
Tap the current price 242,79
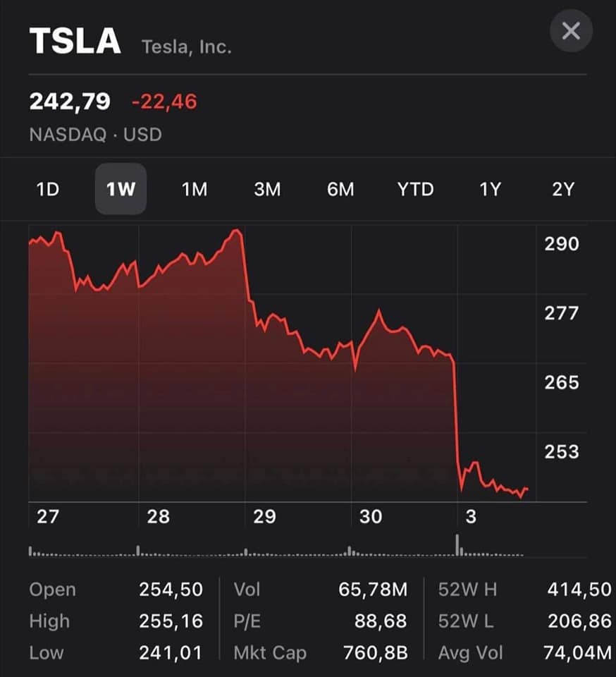[70, 102]
